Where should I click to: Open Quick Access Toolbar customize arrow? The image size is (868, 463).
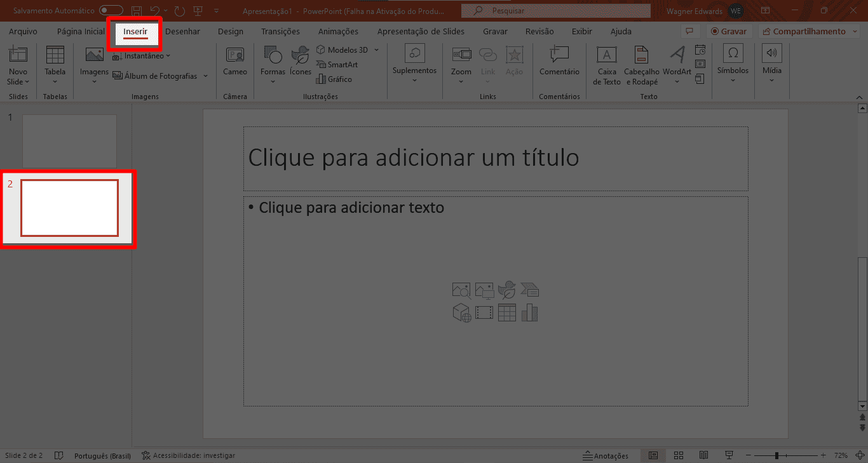(x=216, y=11)
